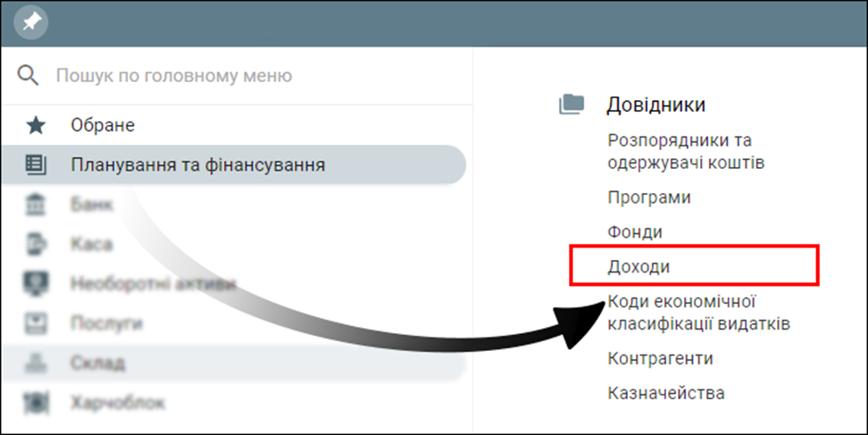Image resolution: width=868 pixels, height=435 pixels.
Task: Open the Обране menu item
Action: coord(103,125)
